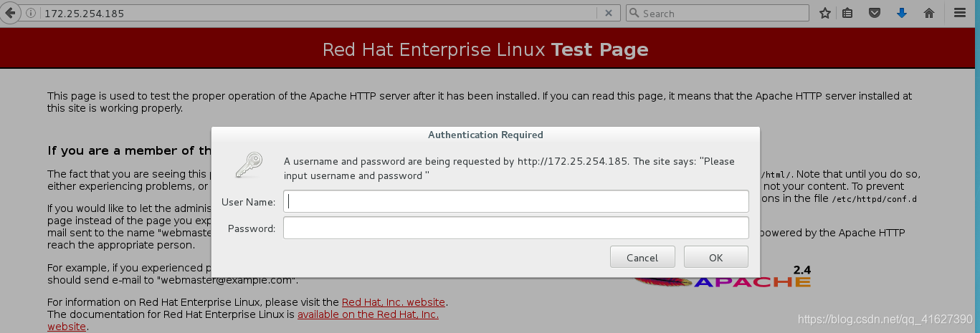The image size is (980, 333).
Task: Focus the address bar showing 172.25.254.185
Action: 318,13
